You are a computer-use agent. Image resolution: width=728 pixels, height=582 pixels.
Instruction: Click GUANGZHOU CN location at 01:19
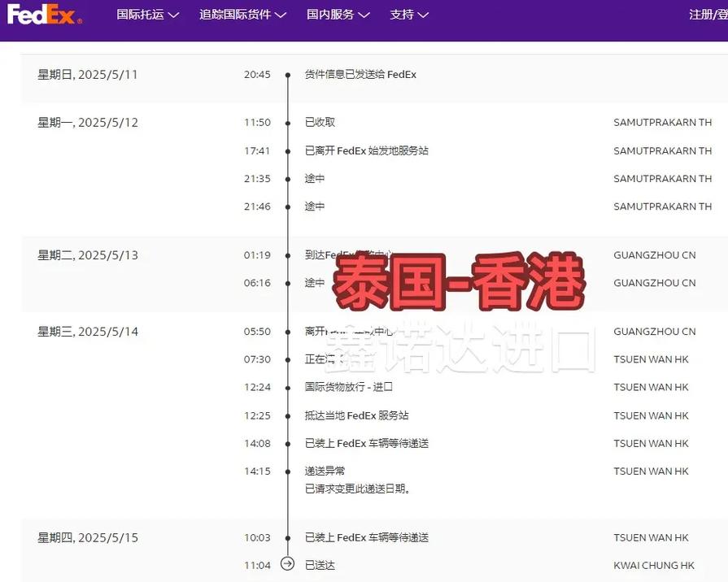click(655, 255)
